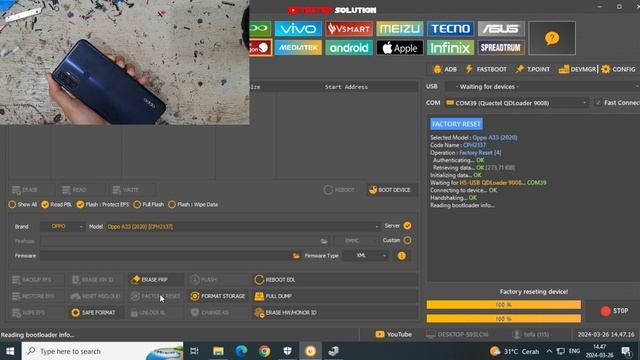The width and height of the screenshot is (640, 360).
Task: Open Google Chrome from the taskbar
Action: (264, 351)
